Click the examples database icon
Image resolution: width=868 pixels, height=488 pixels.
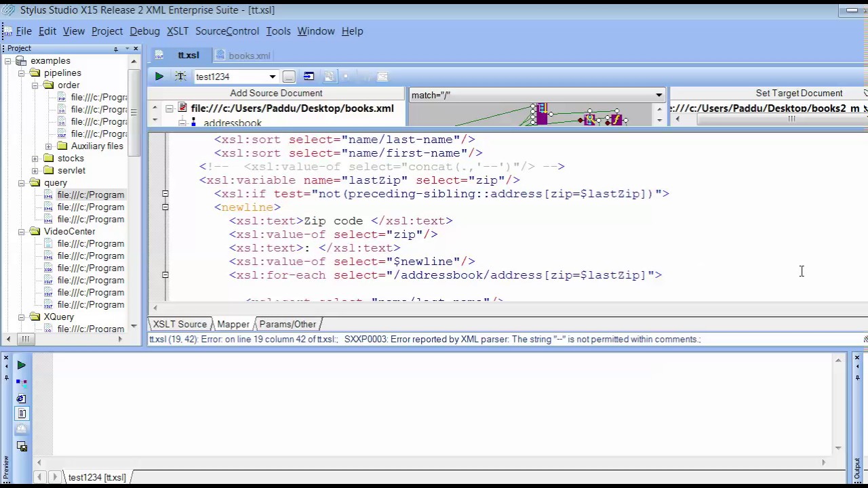[20, 61]
